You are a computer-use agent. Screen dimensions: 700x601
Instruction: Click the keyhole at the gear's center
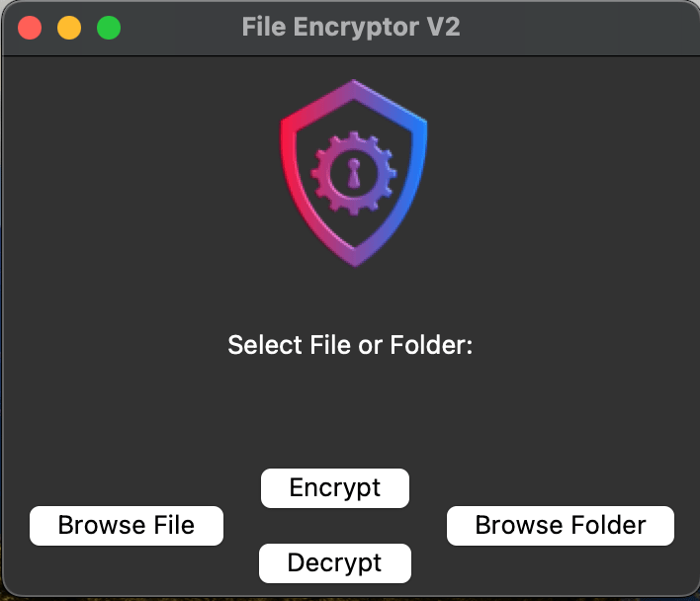tap(354, 173)
